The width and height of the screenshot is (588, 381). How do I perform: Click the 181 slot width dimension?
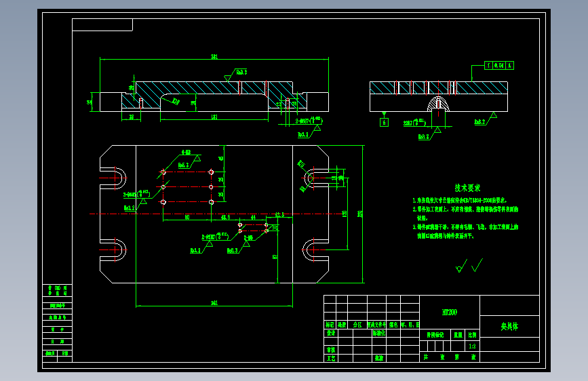[214, 117]
